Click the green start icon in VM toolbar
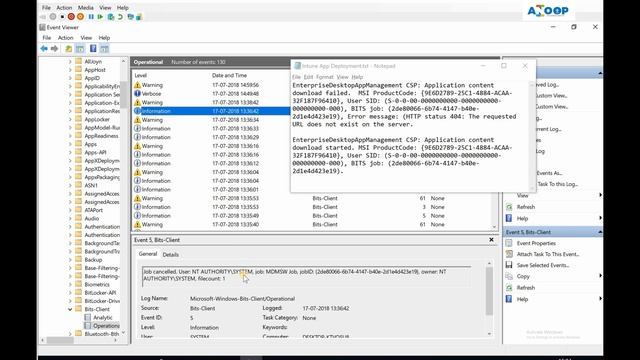The image size is (640, 360). [x=100, y=17]
